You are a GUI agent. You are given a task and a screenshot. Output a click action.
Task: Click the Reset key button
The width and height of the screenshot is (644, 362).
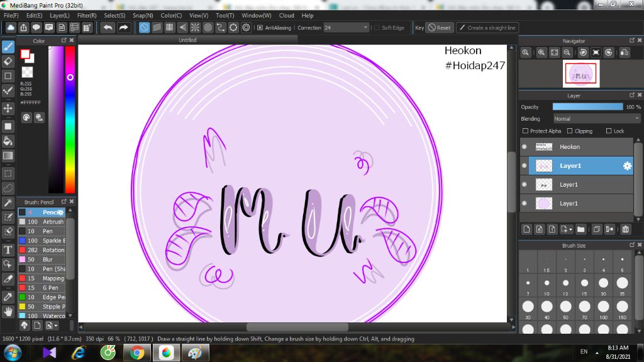click(x=440, y=28)
